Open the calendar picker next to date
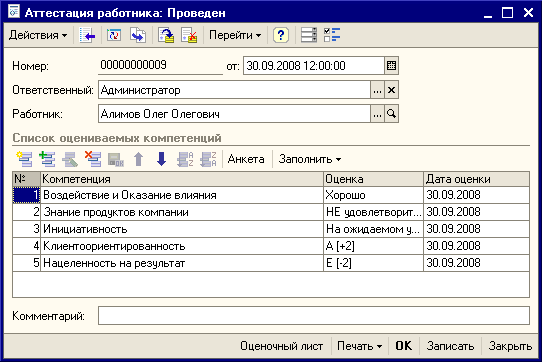542x362 pixels. click(x=391, y=66)
